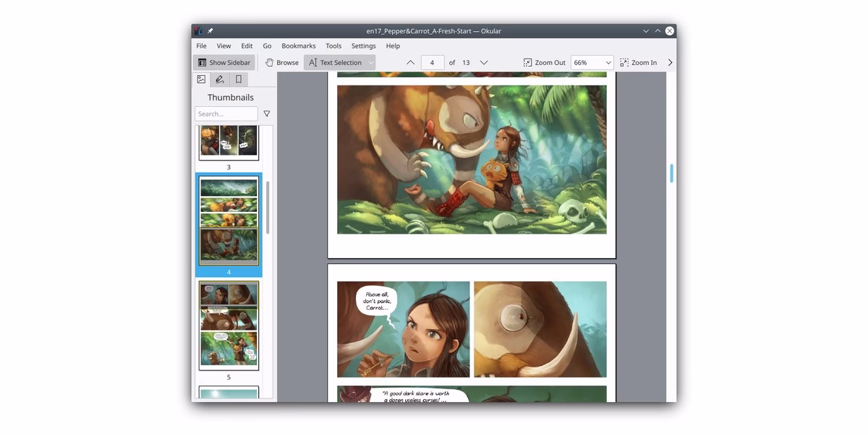
Task: Go to previous page with up chevron
Action: (x=410, y=63)
